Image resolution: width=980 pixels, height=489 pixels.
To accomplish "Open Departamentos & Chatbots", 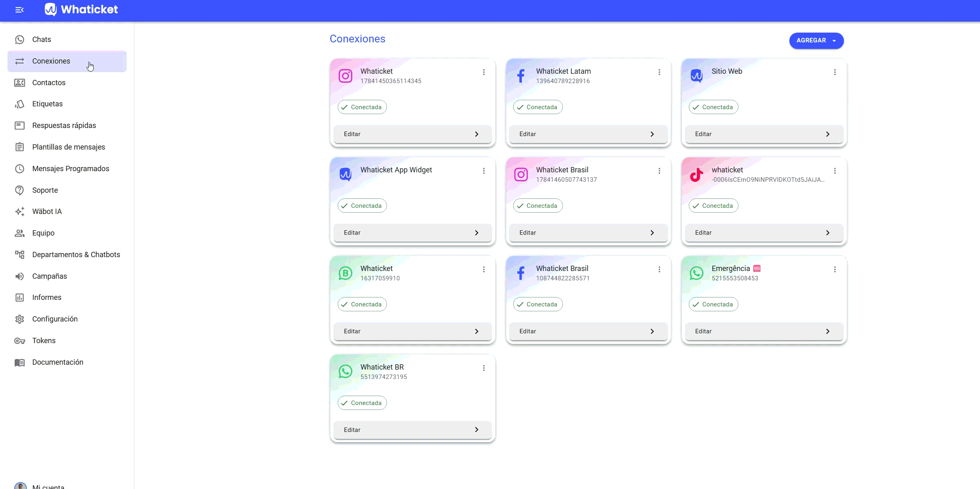I will pyautogui.click(x=67, y=255).
